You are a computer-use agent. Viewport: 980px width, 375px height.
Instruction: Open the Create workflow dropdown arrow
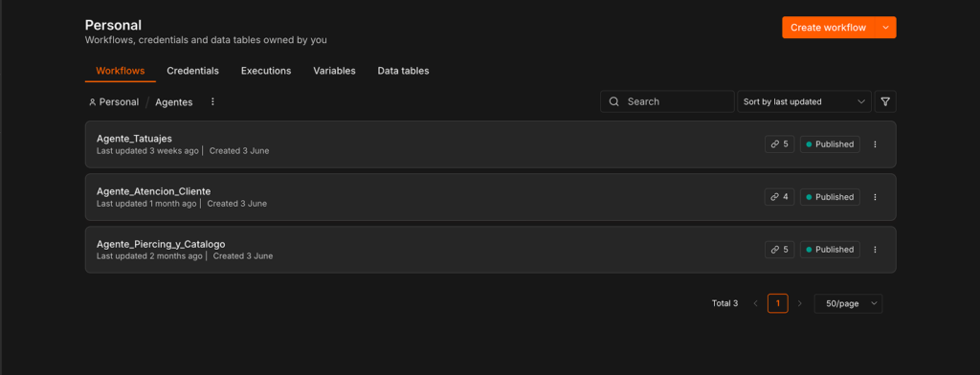click(885, 28)
